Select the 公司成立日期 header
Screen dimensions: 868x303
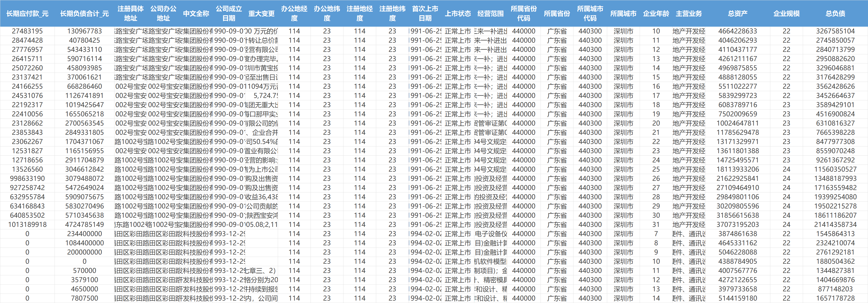point(229,14)
